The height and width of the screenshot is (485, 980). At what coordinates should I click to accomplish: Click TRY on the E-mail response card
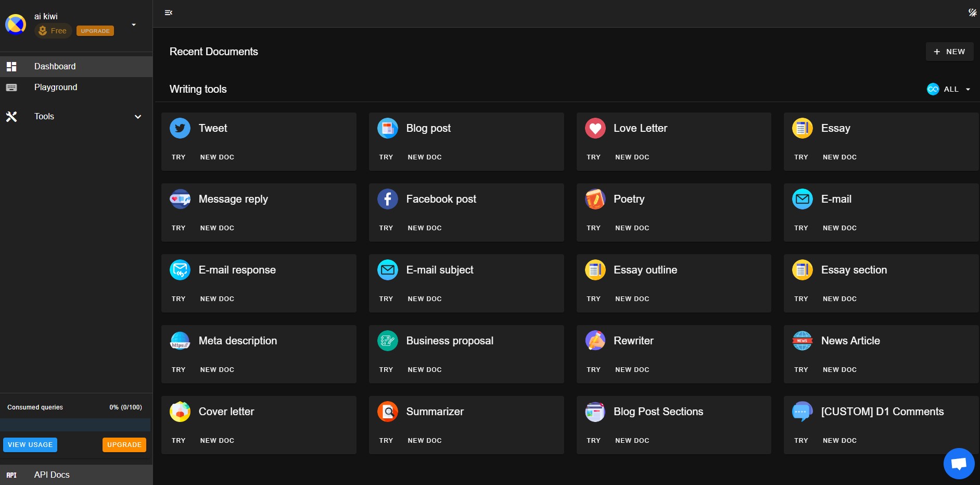(x=179, y=299)
